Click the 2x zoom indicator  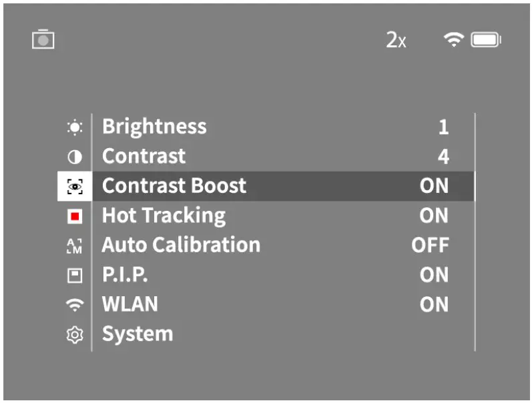(x=395, y=40)
